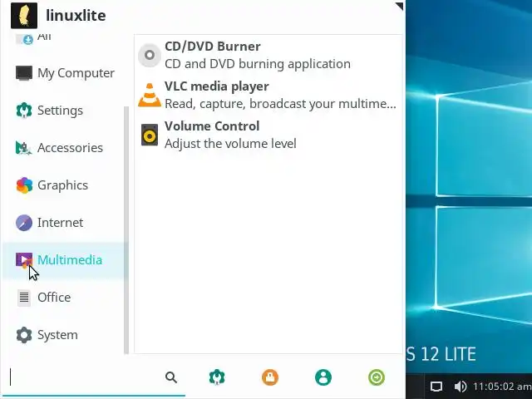Click the colorful Graphics icon
The height and width of the screenshot is (399, 532).
[x=24, y=185]
